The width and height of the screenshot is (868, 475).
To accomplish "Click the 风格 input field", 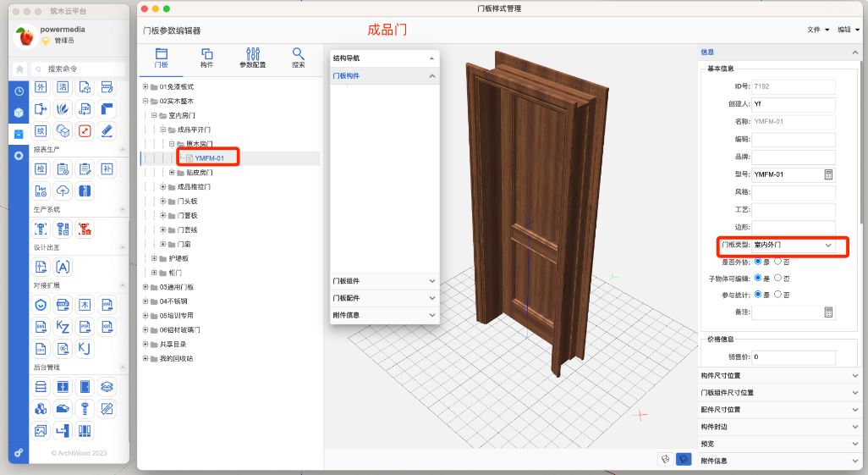I will coord(794,192).
